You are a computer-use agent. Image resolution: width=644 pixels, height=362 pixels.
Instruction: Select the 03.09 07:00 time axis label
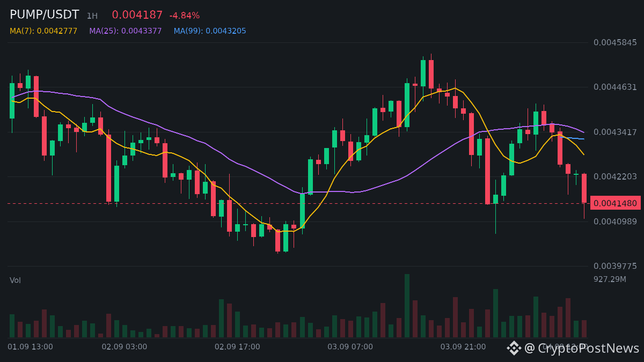[350, 347]
